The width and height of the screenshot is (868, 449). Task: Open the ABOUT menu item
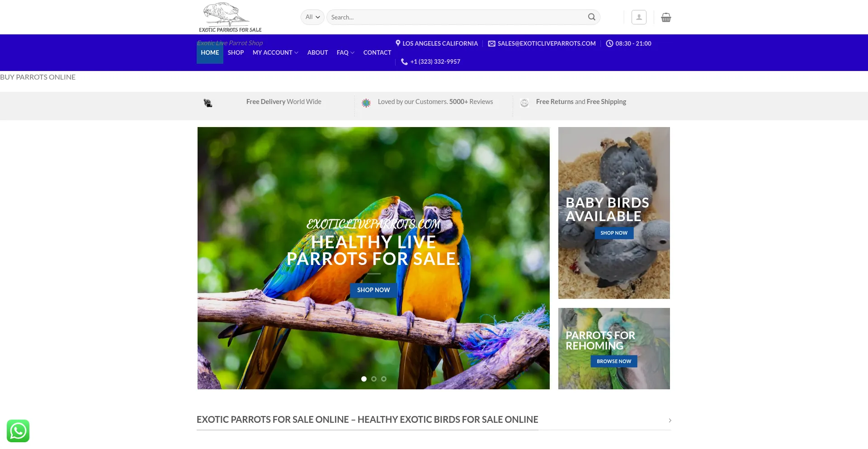tap(317, 52)
